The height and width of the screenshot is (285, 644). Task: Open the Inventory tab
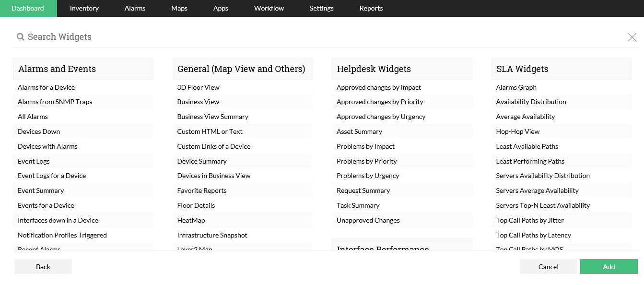[x=84, y=8]
